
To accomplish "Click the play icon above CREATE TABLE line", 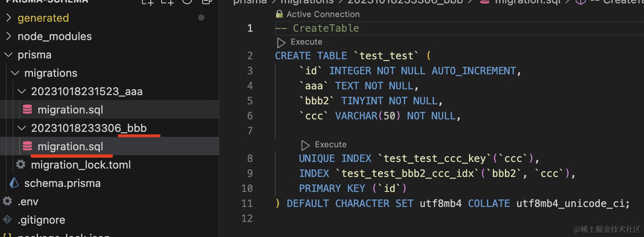I will point(281,42).
